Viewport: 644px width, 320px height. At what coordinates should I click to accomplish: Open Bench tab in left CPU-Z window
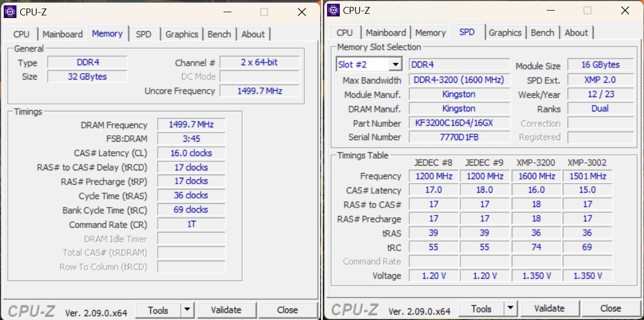pos(219,34)
